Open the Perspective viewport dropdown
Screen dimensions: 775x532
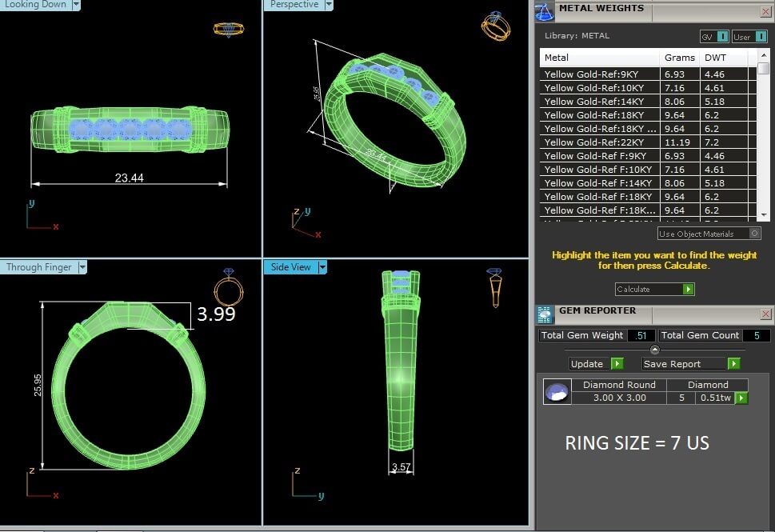330,5
